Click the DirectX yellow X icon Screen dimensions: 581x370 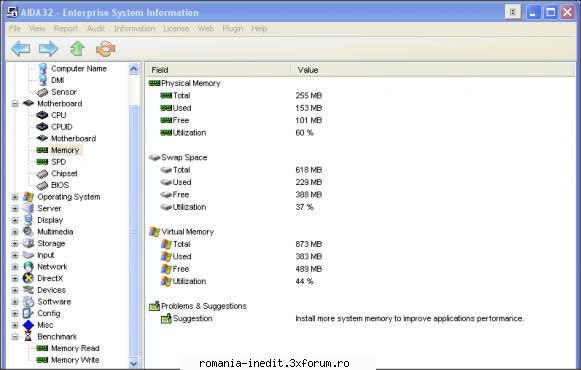pos(29,278)
